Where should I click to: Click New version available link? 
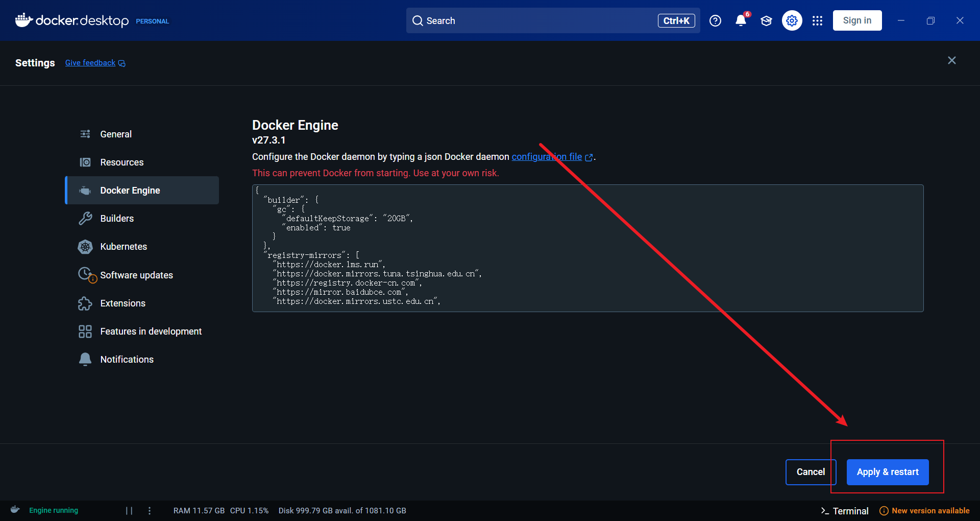[930, 511]
